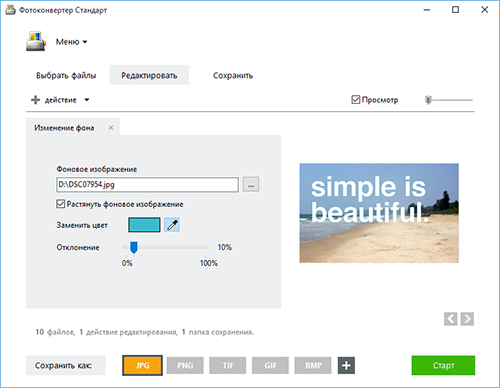Show the previous preview image
Viewport: 500px width, 388px height.
pos(450,319)
